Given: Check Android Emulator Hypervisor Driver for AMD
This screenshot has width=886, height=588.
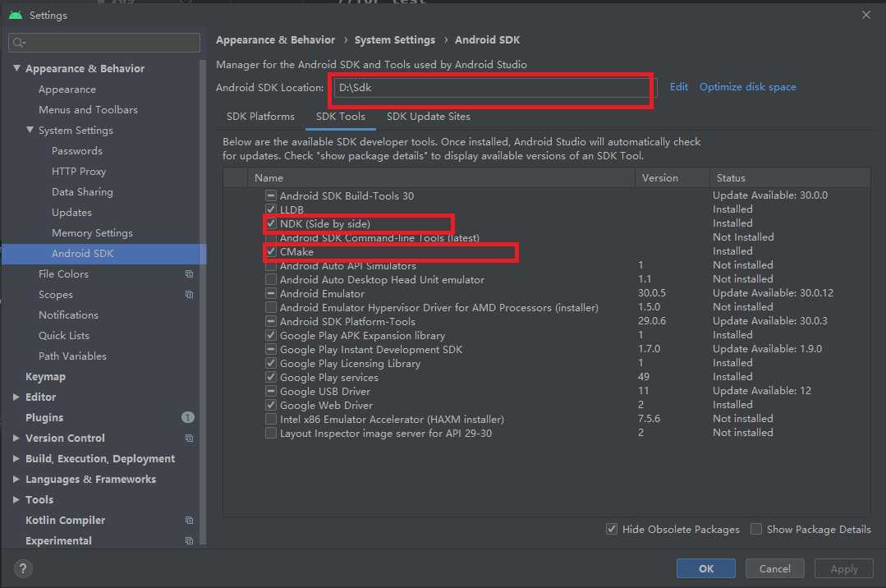Looking at the screenshot, I should (x=271, y=307).
